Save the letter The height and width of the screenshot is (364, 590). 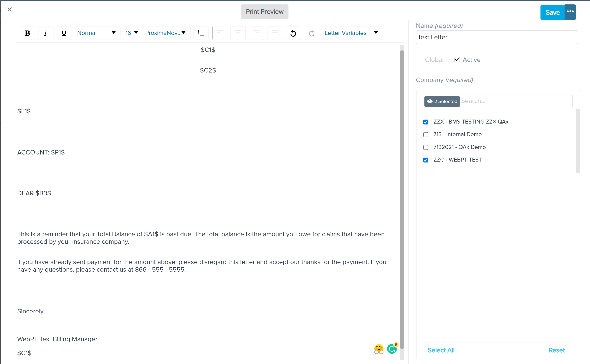tap(552, 12)
